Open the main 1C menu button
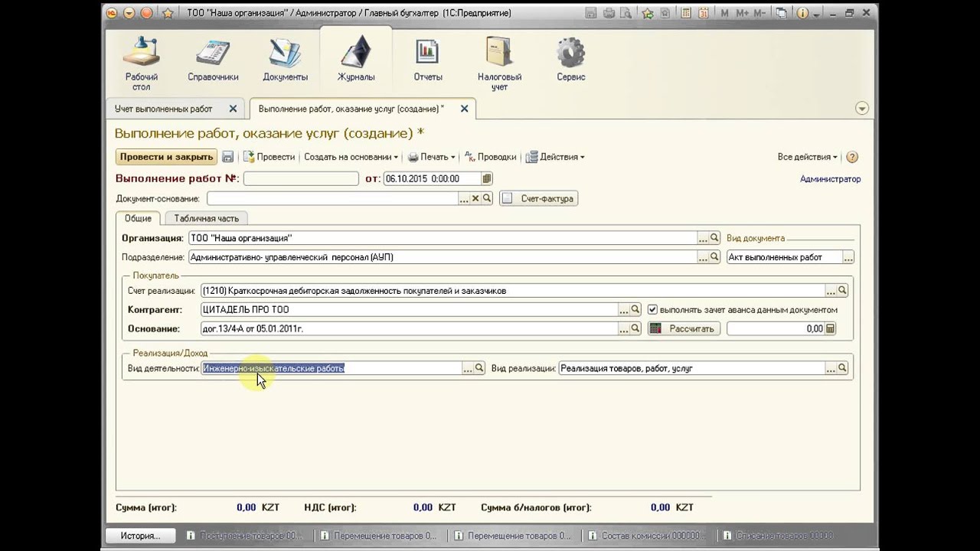Screen dimensions: 980x551 (112, 13)
